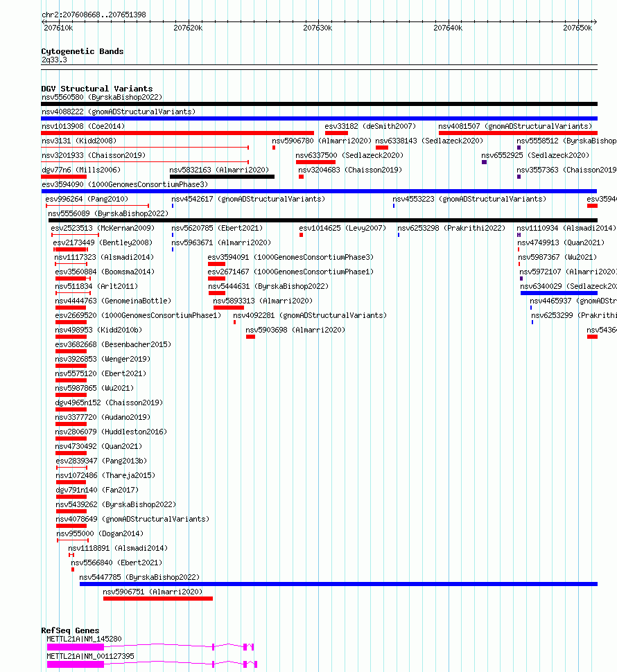This screenshot has width=617, height=672.
Task: Open the nsv2806079 (Huddleston2016) label
Action: point(111,432)
